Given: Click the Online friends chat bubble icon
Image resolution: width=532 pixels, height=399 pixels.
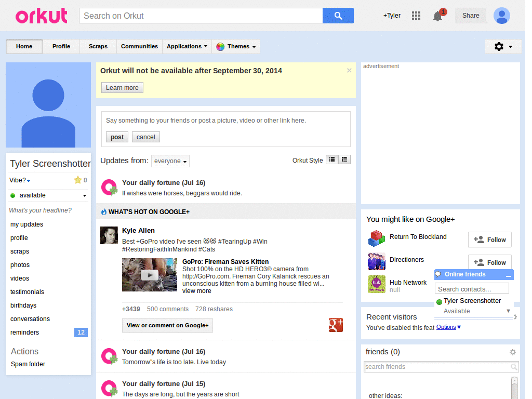Looking at the screenshot, I should pos(438,274).
